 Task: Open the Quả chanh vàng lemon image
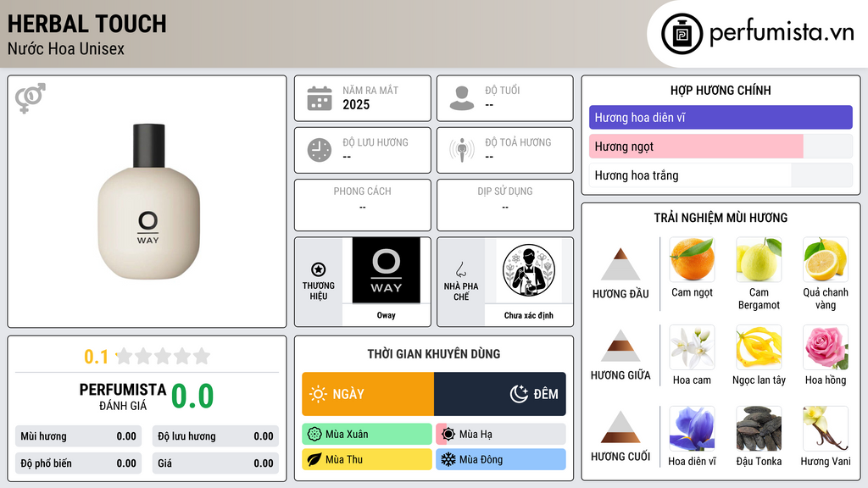(826, 259)
